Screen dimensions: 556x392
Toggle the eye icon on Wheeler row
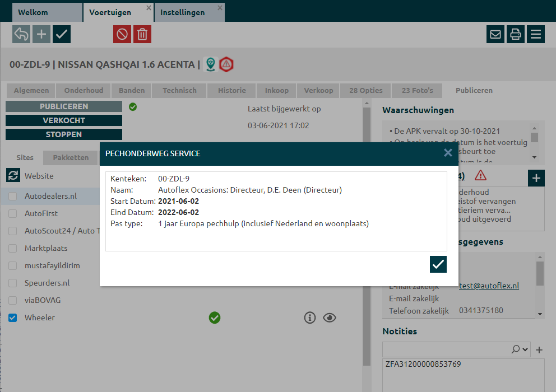point(330,318)
